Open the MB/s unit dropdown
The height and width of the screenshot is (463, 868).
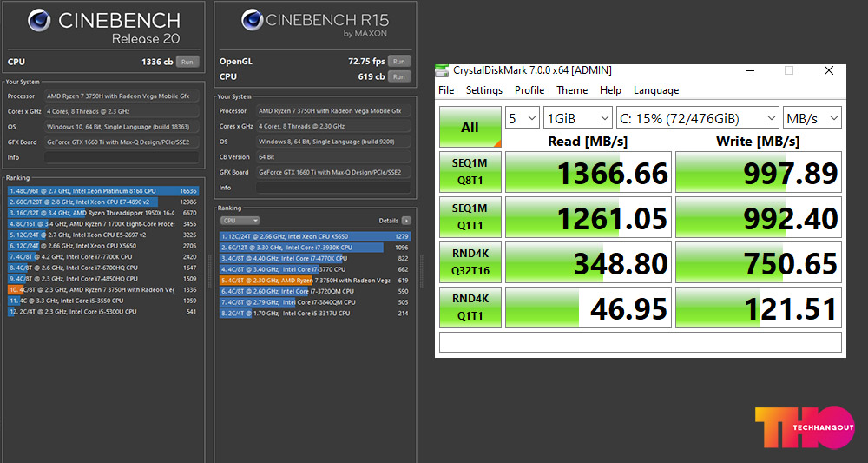click(x=812, y=118)
